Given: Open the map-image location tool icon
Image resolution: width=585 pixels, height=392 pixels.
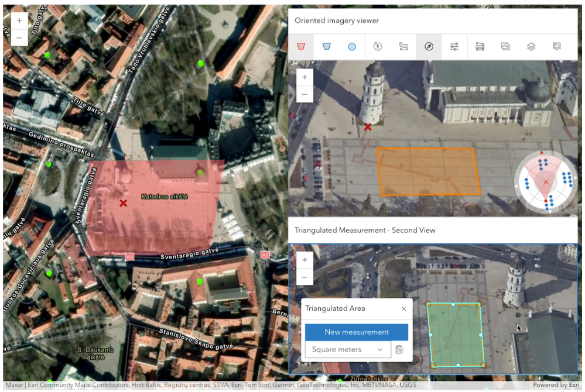Looking at the screenshot, I should [403, 47].
